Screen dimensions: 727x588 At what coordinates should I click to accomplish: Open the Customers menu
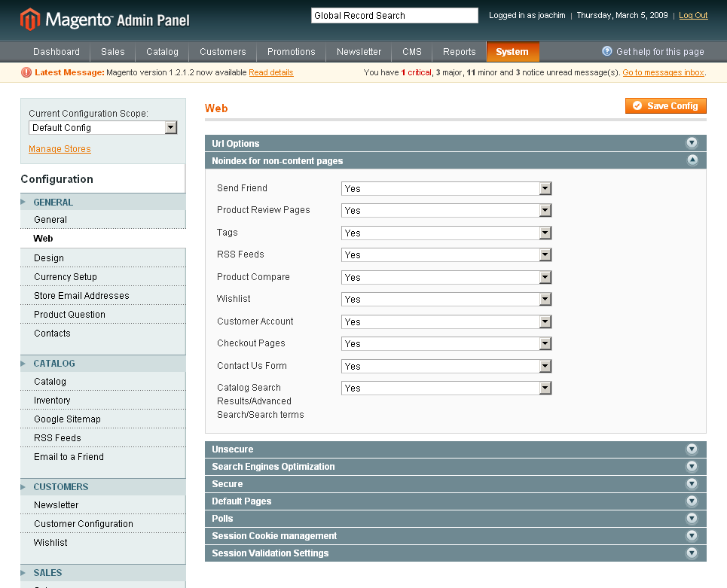click(222, 51)
